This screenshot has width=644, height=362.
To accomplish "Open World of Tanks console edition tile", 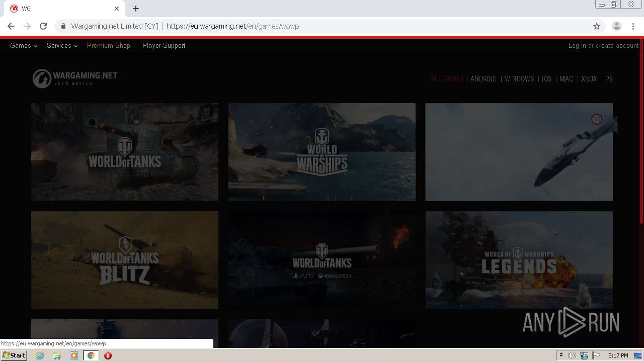I will (x=322, y=260).
